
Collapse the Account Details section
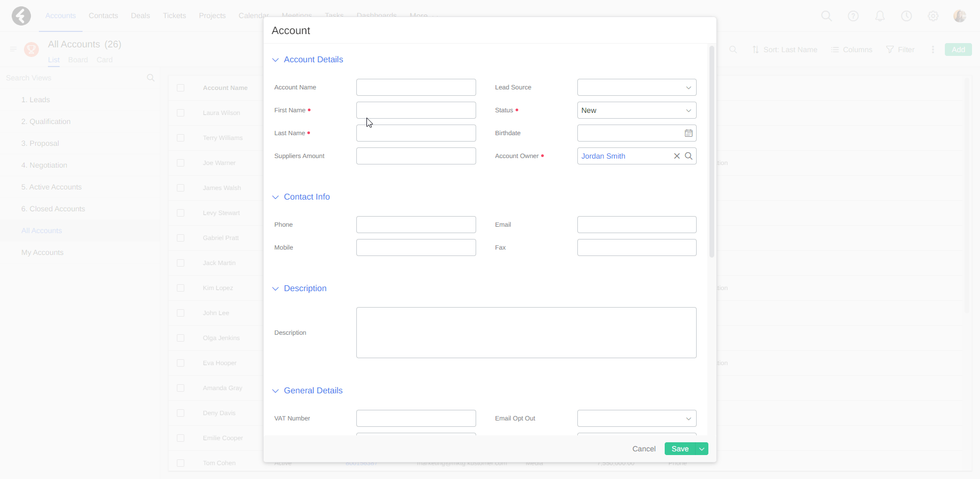click(x=275, y=60)
